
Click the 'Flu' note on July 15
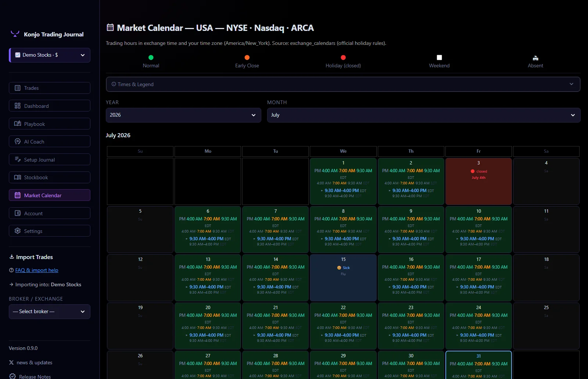tap(343, 274)
